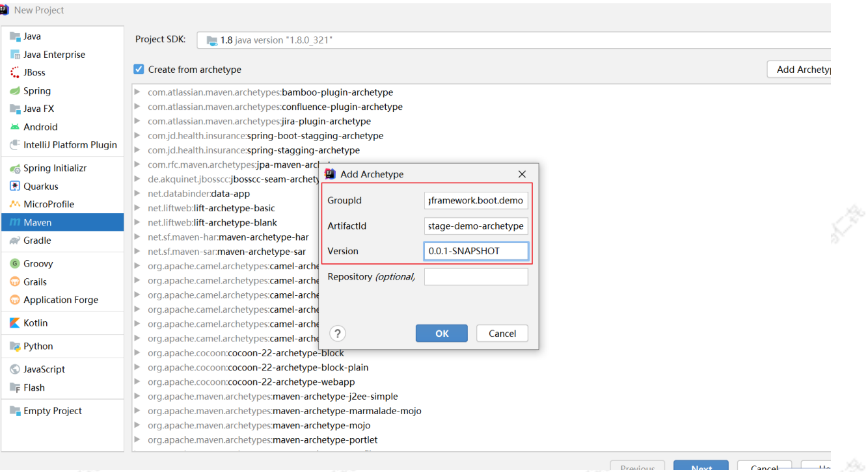Open the Project SDK dropdown
The height and width of the screenshot is (472, 868).
pyautogui.click(x=514, y=40)
